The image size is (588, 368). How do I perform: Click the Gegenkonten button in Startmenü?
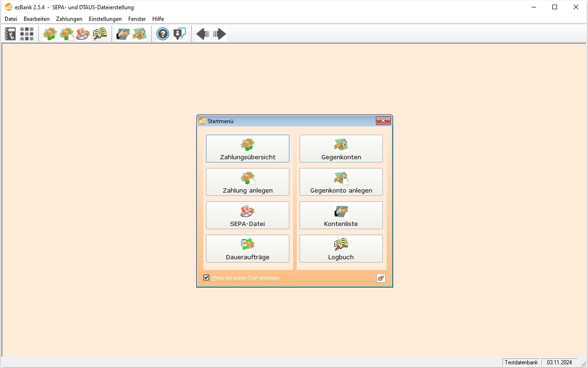[341, 149]
